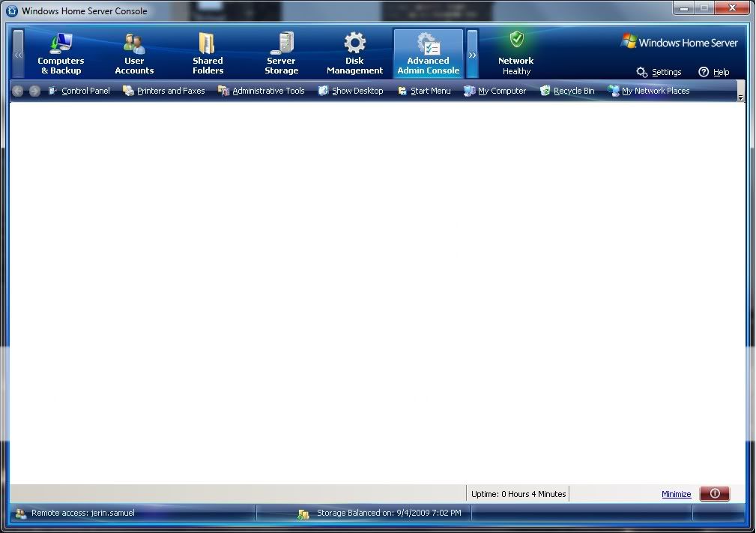Click the remote access users icon
The height and width of the screenshot is (533, 756).
pyautogui.click(x=21, y=514)
